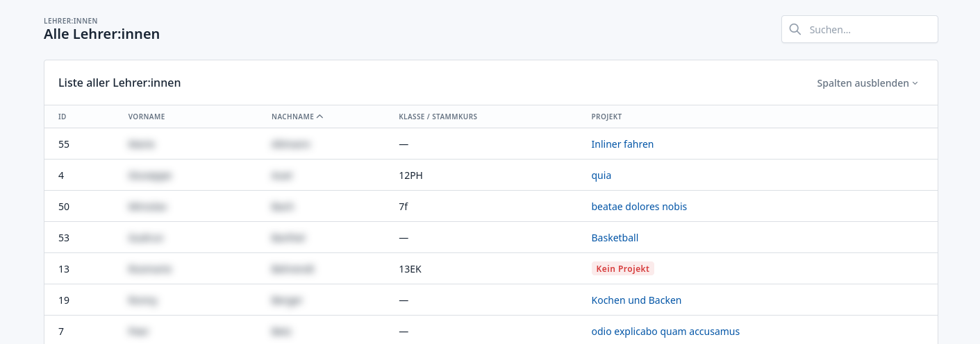Sort by the Vorname column header
Viewport: 980px width, 344px height.
(x=147, y=117)
